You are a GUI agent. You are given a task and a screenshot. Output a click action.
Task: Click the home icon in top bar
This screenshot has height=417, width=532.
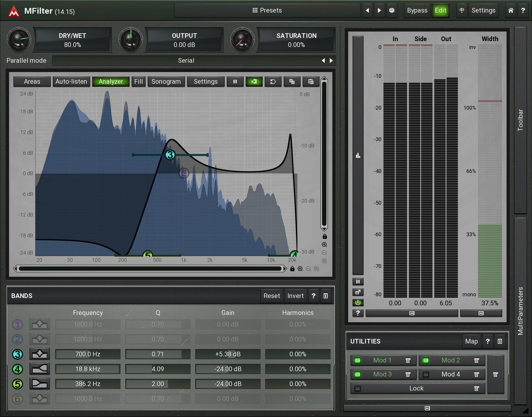click(511, 10)
